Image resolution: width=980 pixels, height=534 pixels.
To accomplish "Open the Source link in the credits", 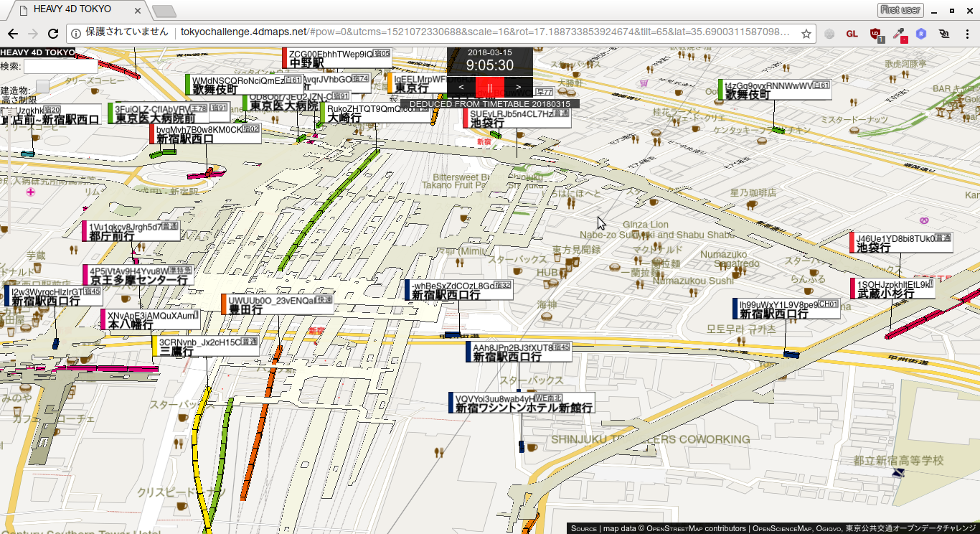I will [x=583, y=528].
